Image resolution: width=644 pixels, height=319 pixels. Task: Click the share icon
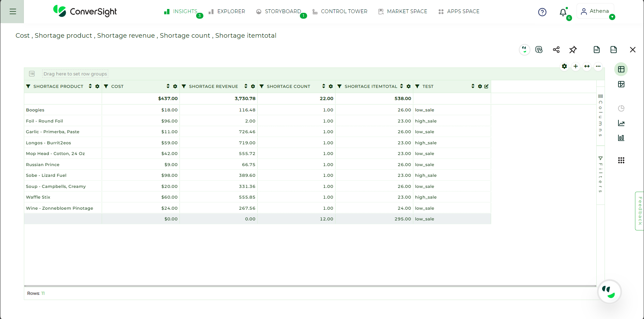pyautogui.click(x=556, y=50)
